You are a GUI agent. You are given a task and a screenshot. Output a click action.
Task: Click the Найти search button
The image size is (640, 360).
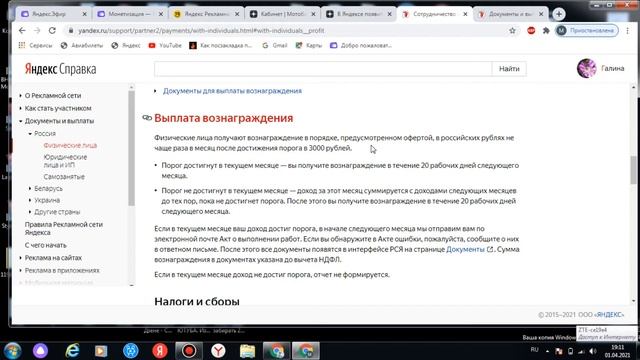pyautogui.click(x=509, y=69)
